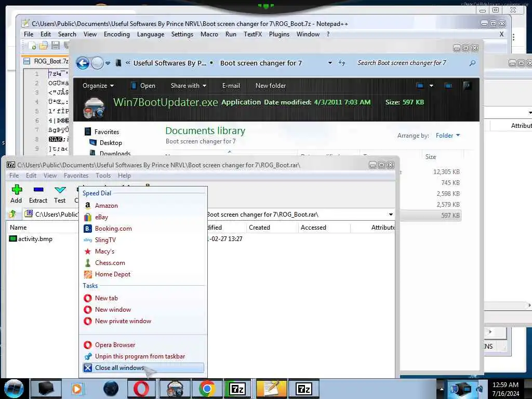Image resolution: width=532 pixels, height=399 pixels.
Task: Open the Share with dropdown
Action: (188, 86)
